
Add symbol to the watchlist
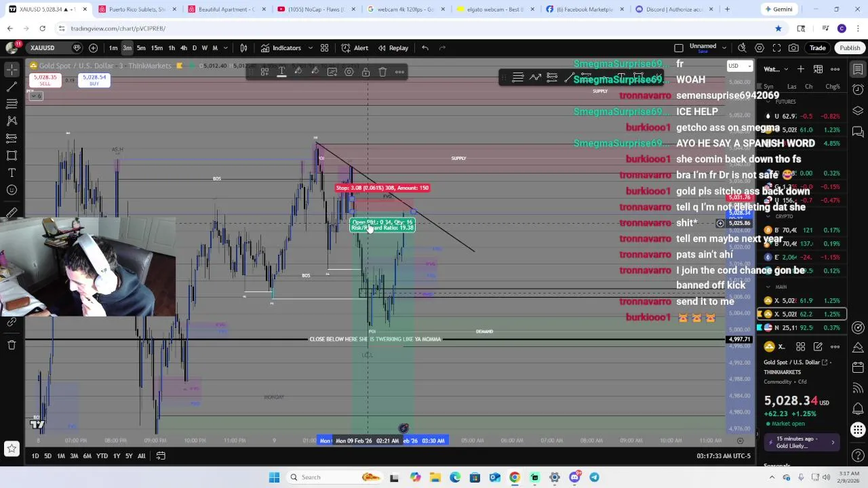tap(801, 69)
